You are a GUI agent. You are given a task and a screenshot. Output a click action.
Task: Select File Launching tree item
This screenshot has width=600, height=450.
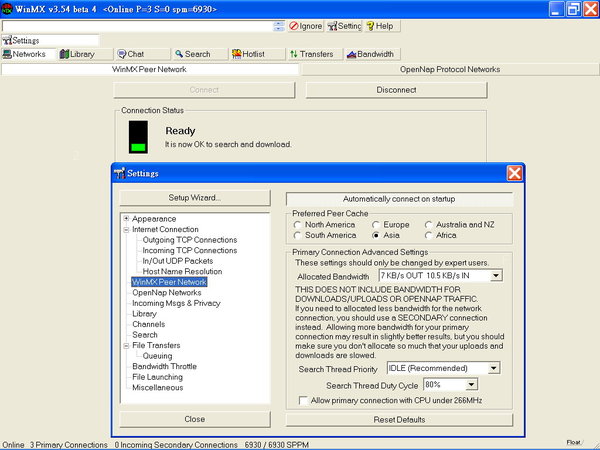click(157, 377)
